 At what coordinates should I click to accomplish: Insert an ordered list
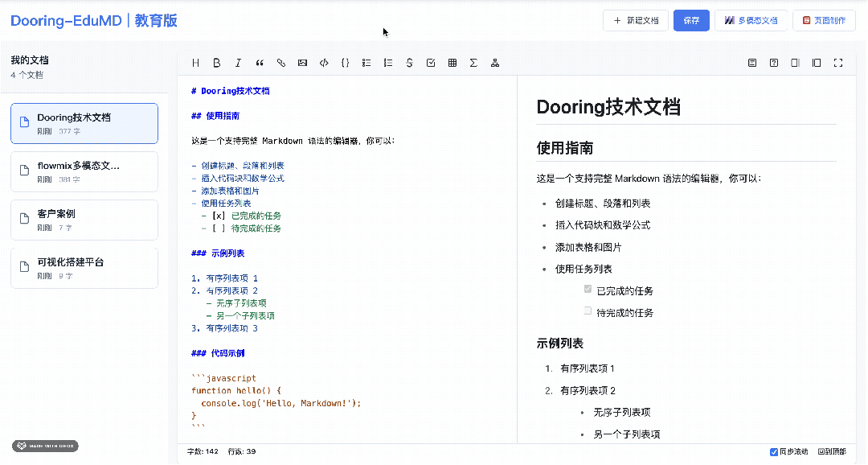(x=388, y=64)
